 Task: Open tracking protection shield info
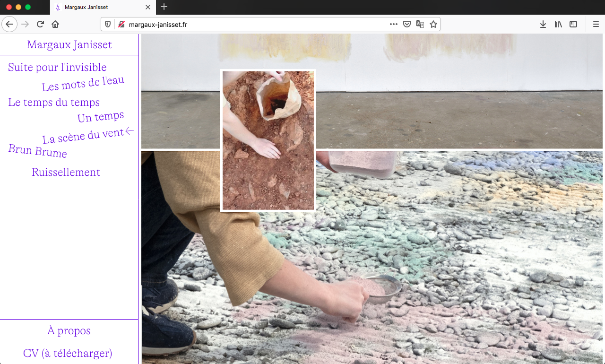(x=108, y=24)
